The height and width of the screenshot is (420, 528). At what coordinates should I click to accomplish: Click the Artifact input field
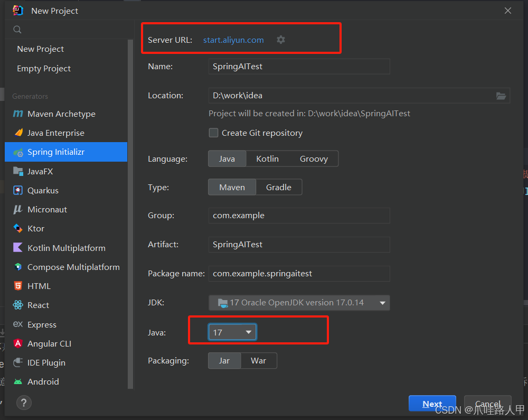click(x=299, y=245)
